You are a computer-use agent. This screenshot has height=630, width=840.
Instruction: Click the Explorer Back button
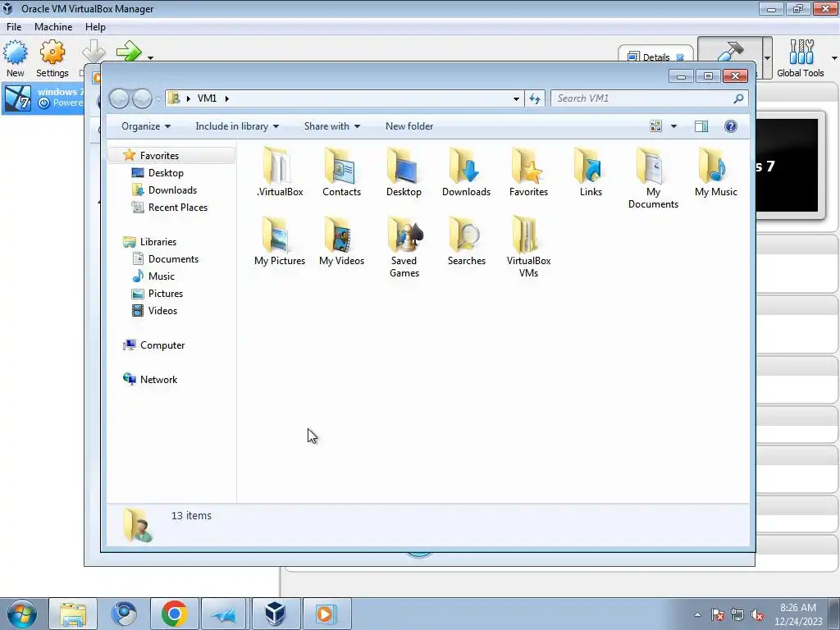[119, 98]
